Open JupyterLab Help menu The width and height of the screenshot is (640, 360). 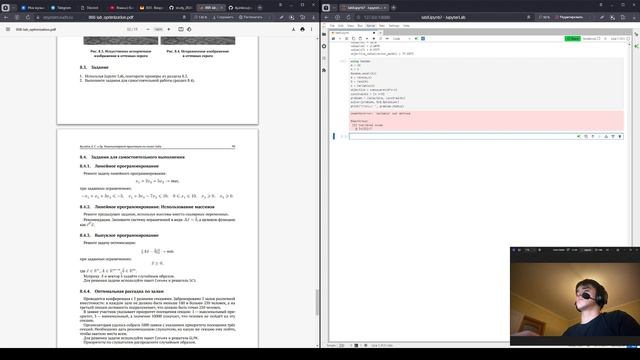(x=406, y=26)
